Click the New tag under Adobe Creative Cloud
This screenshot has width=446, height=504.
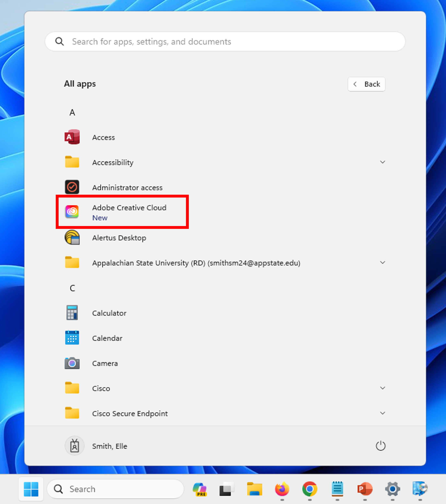[100, 218]
